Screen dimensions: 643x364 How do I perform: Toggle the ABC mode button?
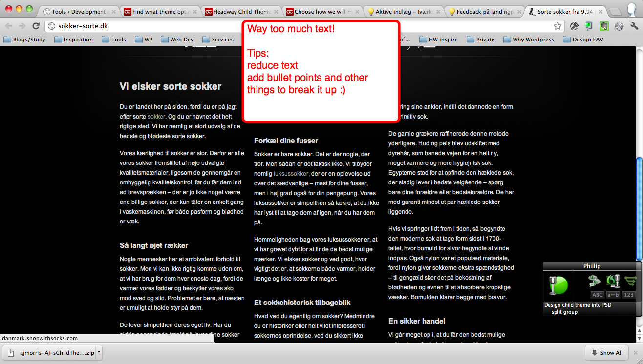point(597,295)
